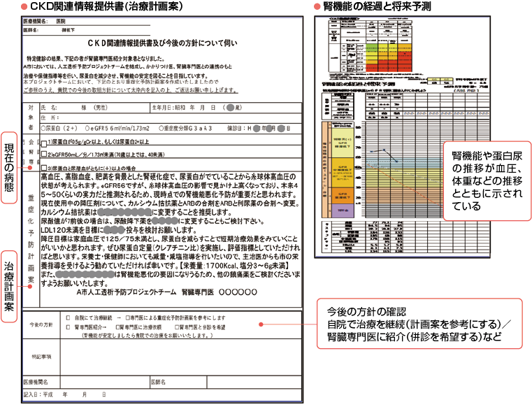The image size is (532, 407).
Task: Click the vertical 重症化予防計画案 column label
Action: [x=31, y=238]
